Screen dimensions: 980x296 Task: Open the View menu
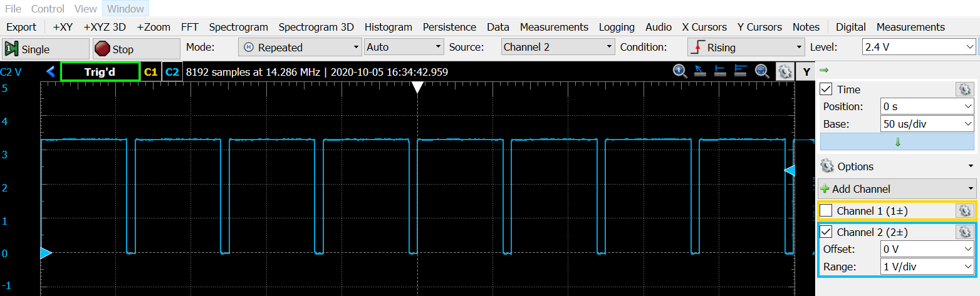click(85, 9)
